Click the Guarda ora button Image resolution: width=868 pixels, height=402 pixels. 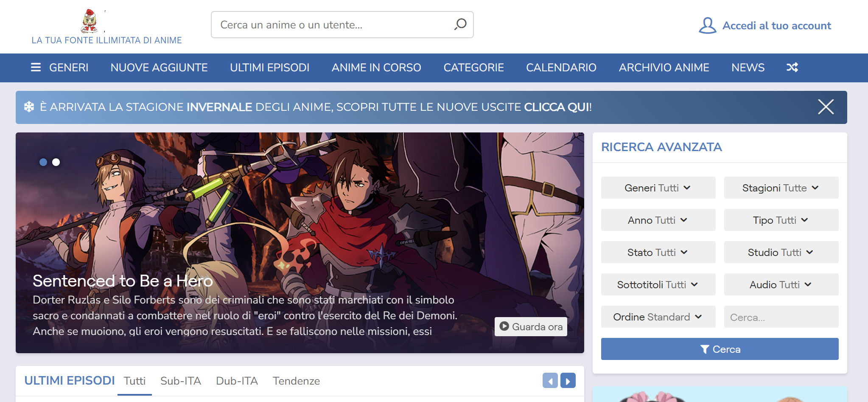point(531,326)
